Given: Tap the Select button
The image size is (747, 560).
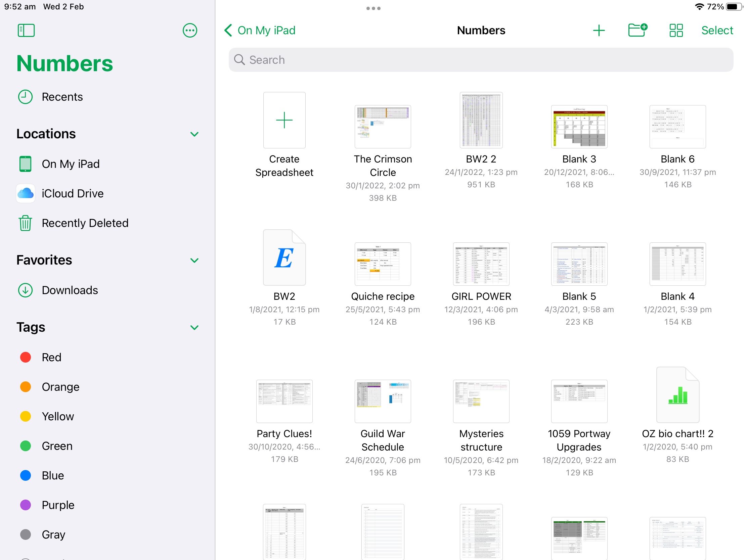Looking at the screenshot, I should (717, 30).
